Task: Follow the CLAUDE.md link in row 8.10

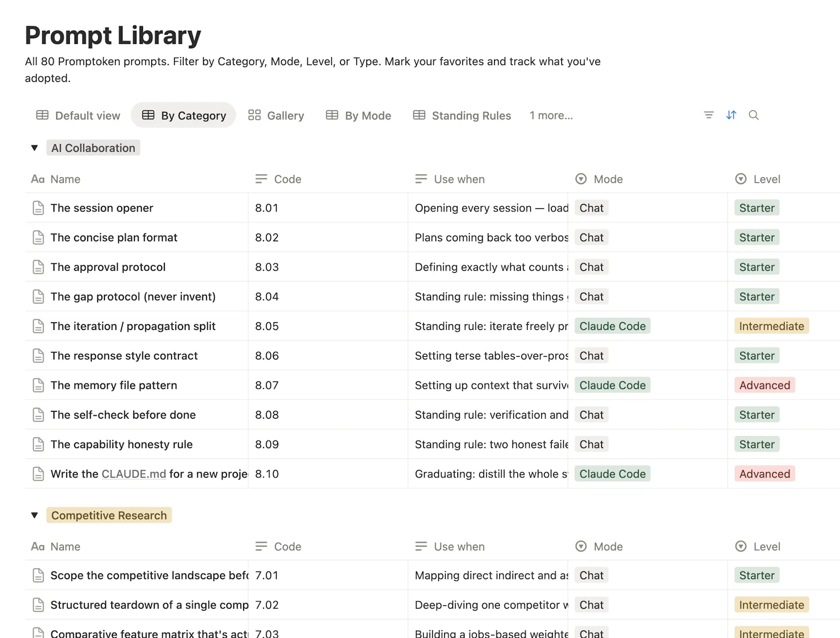Action: (134, 474)
